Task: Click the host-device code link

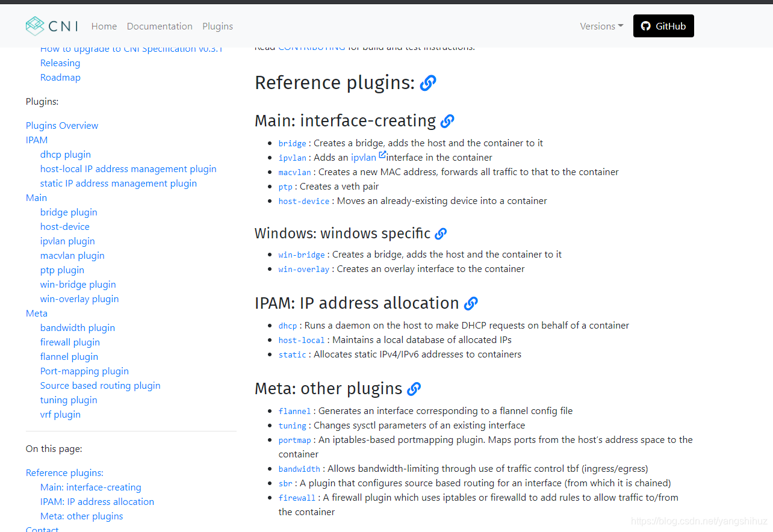Action: tap(304, 201)
